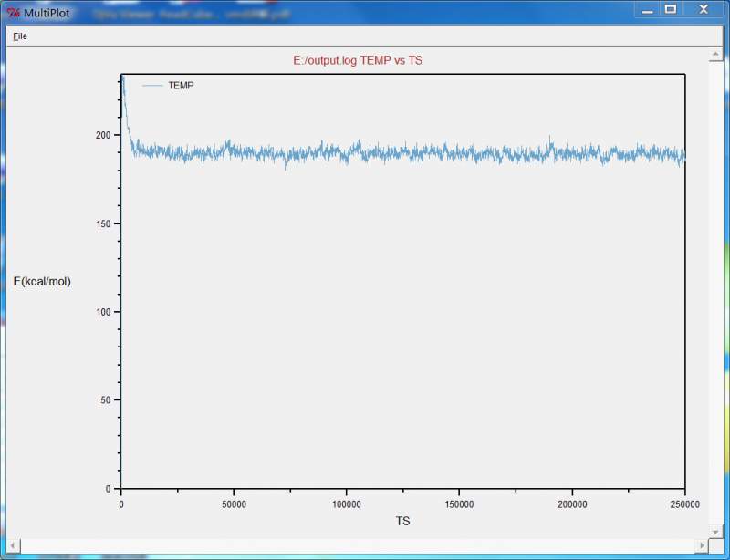
Task: Click the 'E(kcal/mol)' y-axis label
Action: [x=42, y=281]
